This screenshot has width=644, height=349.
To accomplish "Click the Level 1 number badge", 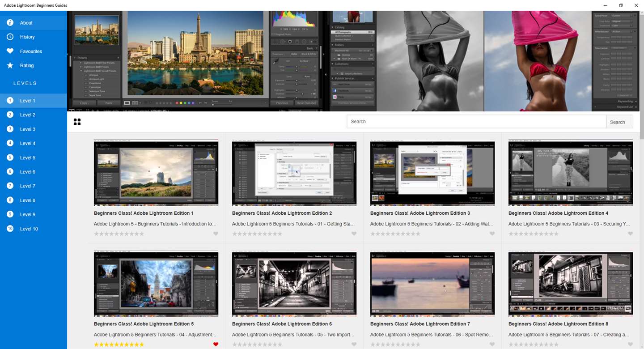I will pyautogui.click(x=10, y=101).
